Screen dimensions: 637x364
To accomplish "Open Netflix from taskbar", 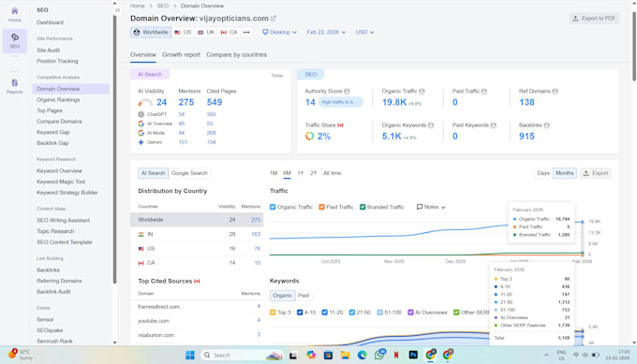I will tap(396, 355).
